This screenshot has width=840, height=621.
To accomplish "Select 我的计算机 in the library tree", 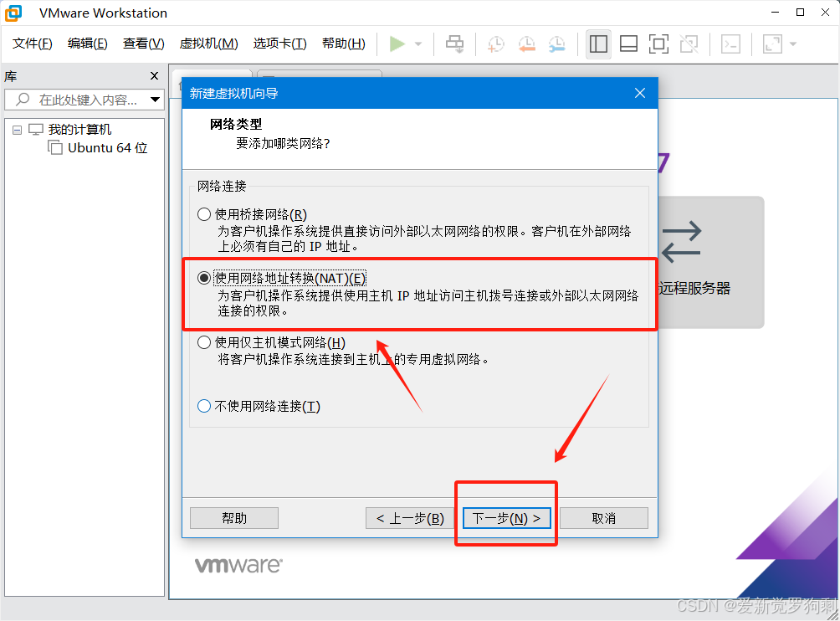I will coord(79,130).
